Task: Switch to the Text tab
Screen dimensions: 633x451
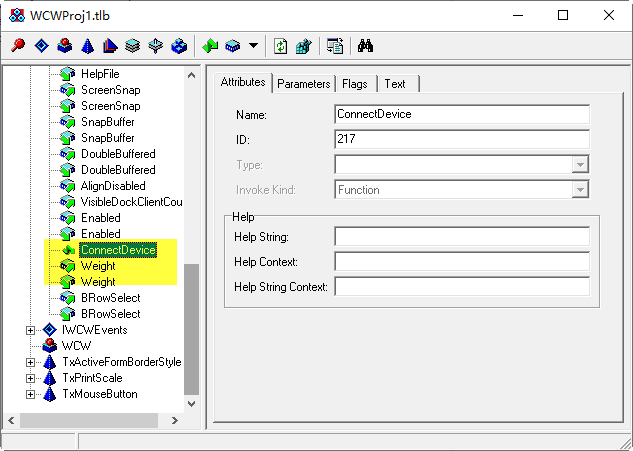Action: [395, 84]
